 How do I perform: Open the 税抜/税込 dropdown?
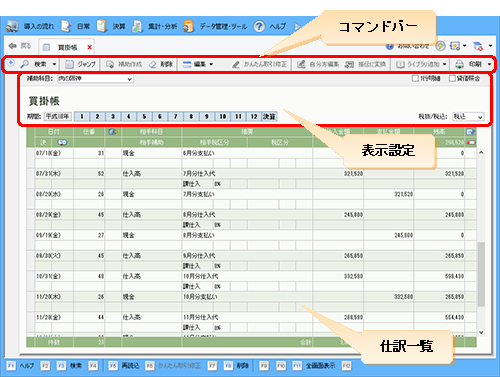point(480,117)
